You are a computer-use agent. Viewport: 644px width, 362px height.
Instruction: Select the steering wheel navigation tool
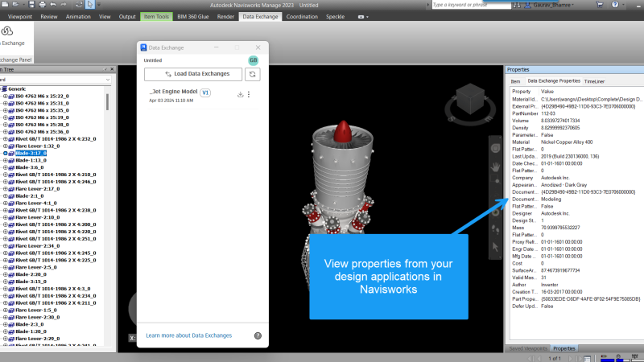click(x=495, y=148)
